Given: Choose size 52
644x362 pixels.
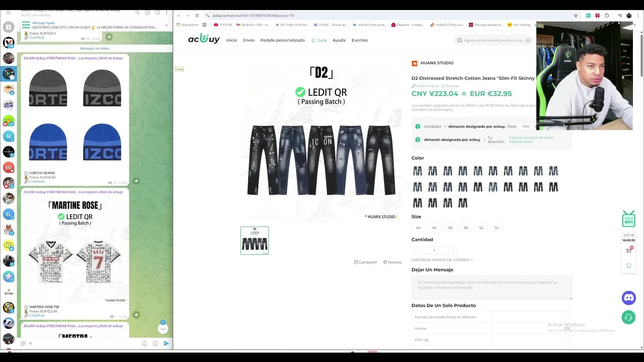Looking at the screenshot, I should click(481, 228).
